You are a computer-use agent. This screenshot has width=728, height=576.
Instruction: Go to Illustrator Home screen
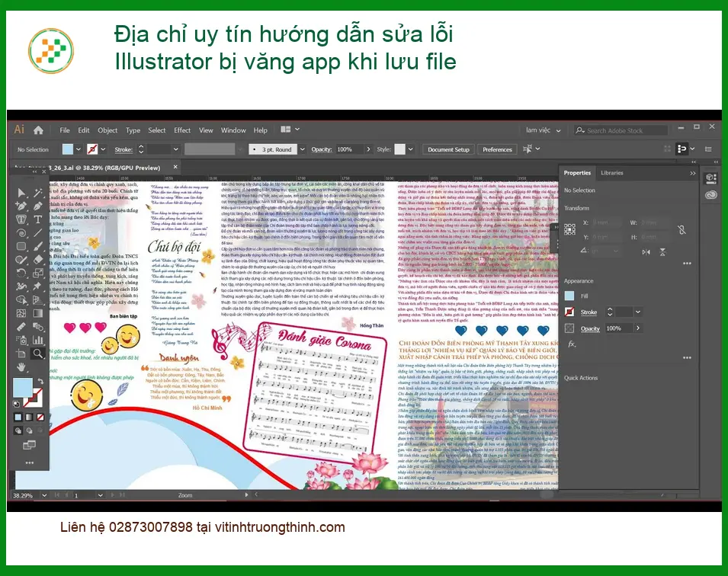coord(39,130)
